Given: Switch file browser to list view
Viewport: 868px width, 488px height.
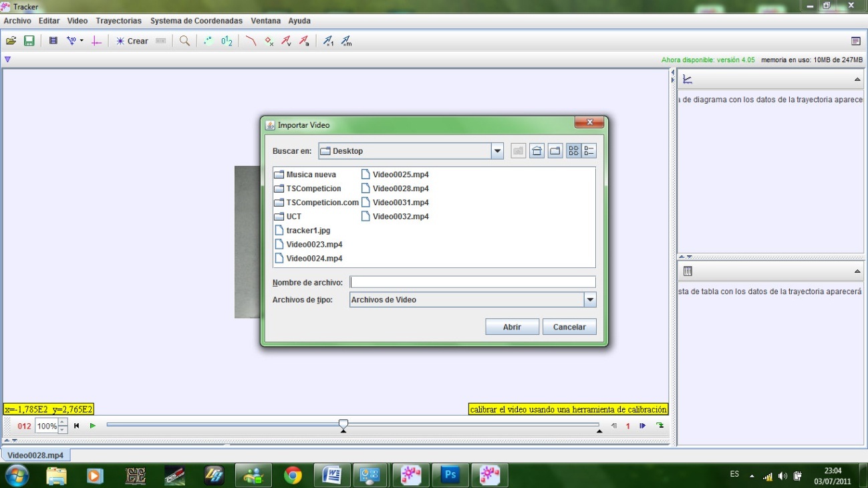Looking at the screenshot, I should (x=572, y=150).
